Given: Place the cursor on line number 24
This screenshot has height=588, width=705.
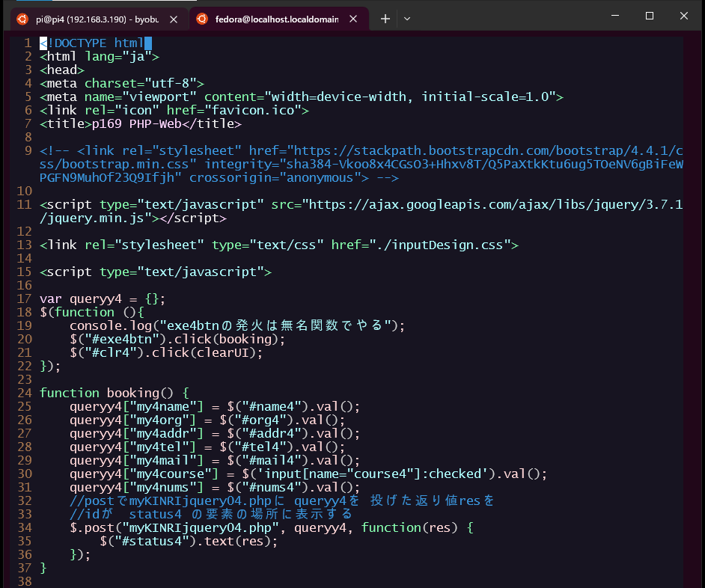Looking at the screenshot, I should point(23,392).
